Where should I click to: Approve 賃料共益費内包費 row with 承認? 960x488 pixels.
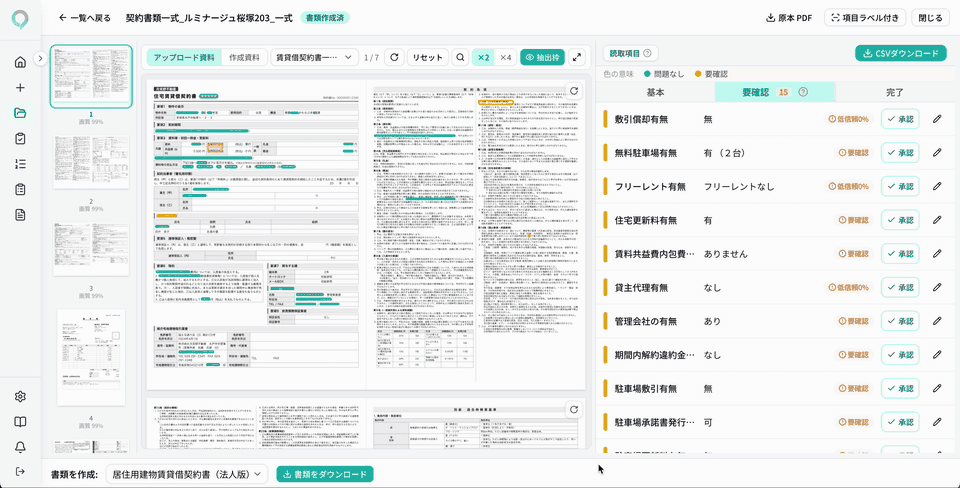900,253
